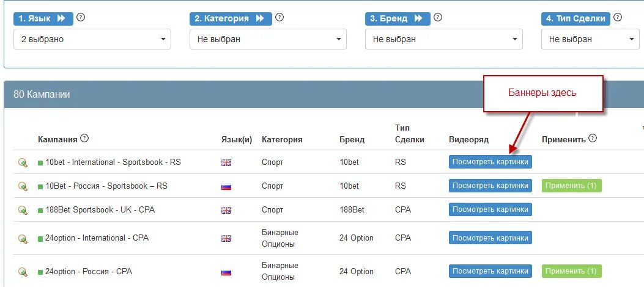Click the Категория column header
This screenshot has height=287, width=644.
(x=282, y=139)
